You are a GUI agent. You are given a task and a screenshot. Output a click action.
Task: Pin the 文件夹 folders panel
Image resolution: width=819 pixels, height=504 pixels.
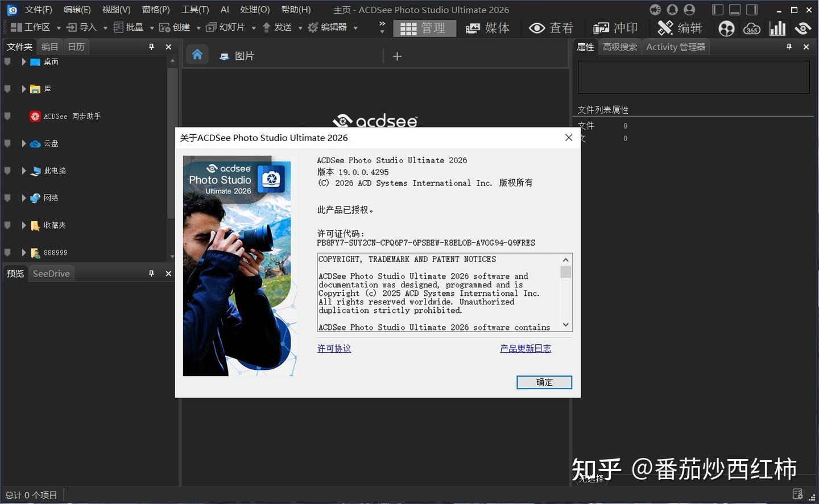point(151,47)
